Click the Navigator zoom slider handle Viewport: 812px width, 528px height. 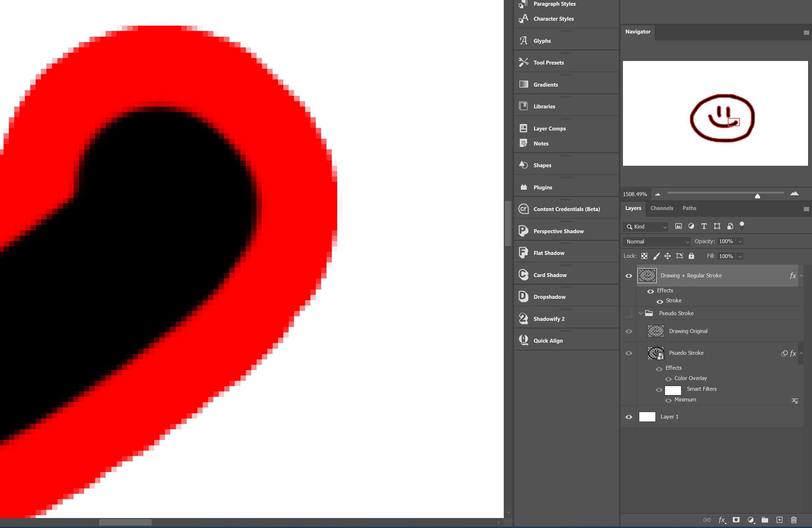click(x=757, y=196)
